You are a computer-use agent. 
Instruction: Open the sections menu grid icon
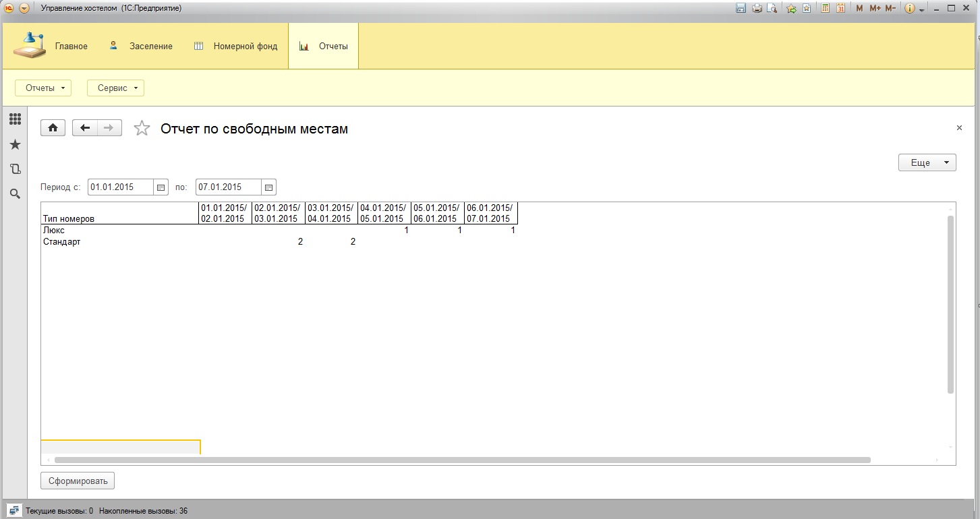(x=15, y=119)
